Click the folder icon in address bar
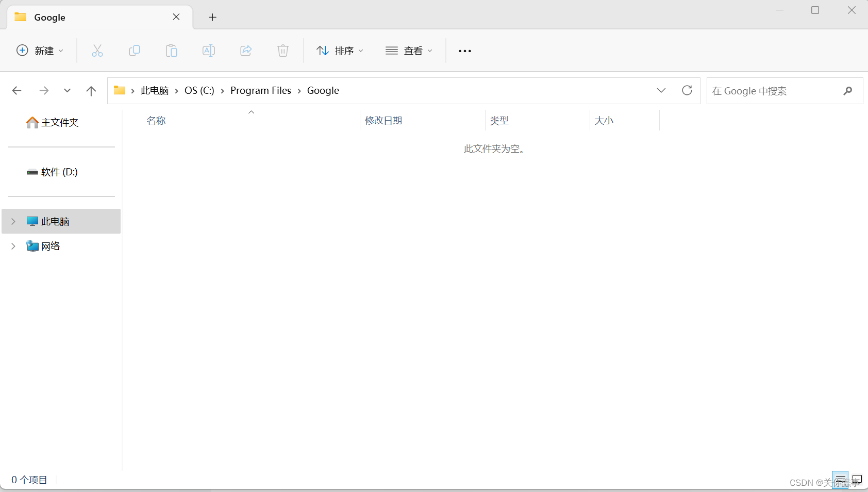868x492 pixels. 120,90
